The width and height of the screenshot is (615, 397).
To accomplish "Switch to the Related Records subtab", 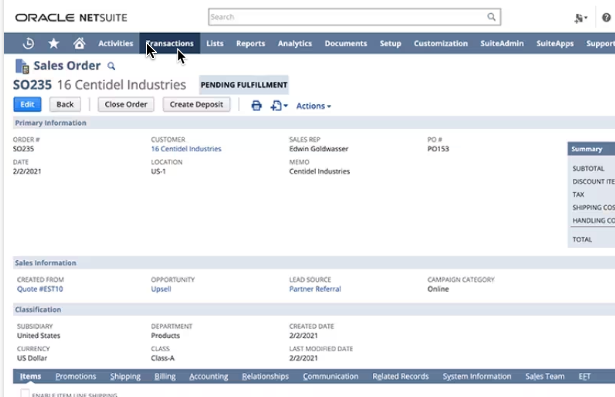I will click(x=400, y=376).
